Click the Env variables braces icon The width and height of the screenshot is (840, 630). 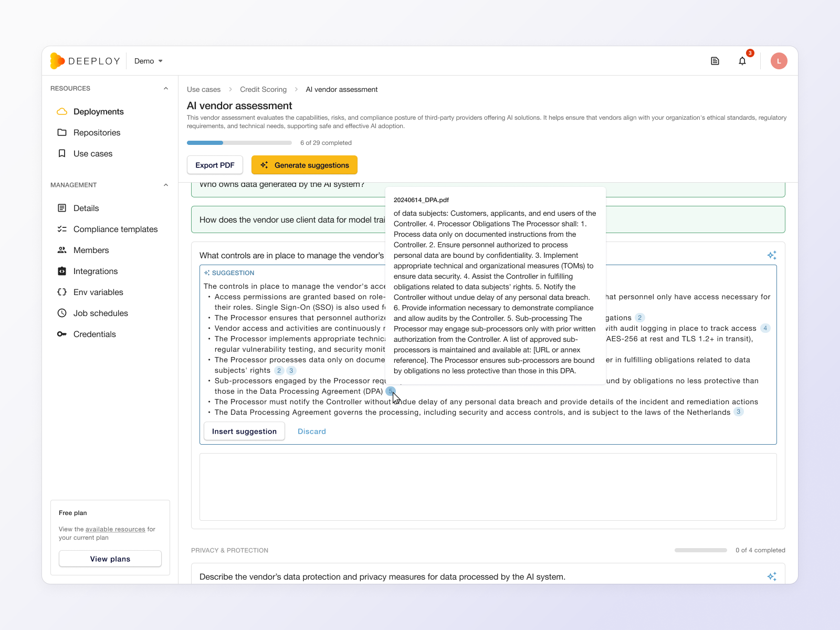[62, 292]
